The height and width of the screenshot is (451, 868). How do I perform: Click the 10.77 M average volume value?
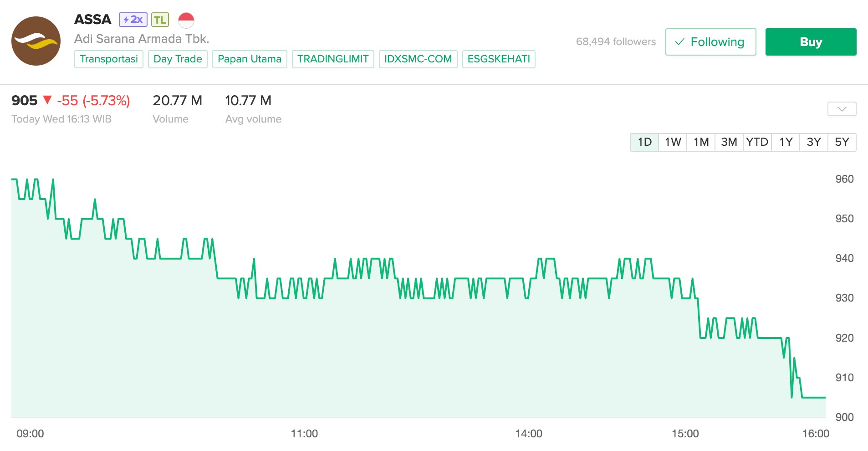pyautogui.click(x=248, y=100)
